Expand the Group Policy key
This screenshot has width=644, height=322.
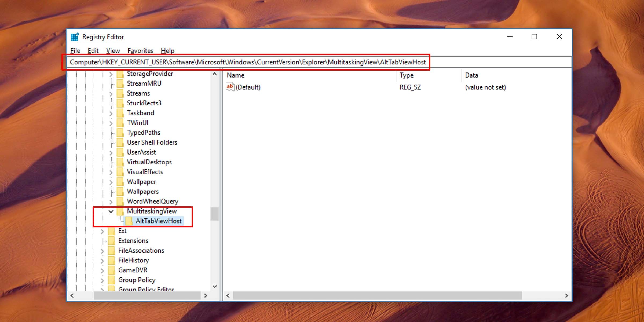(103, 280)
